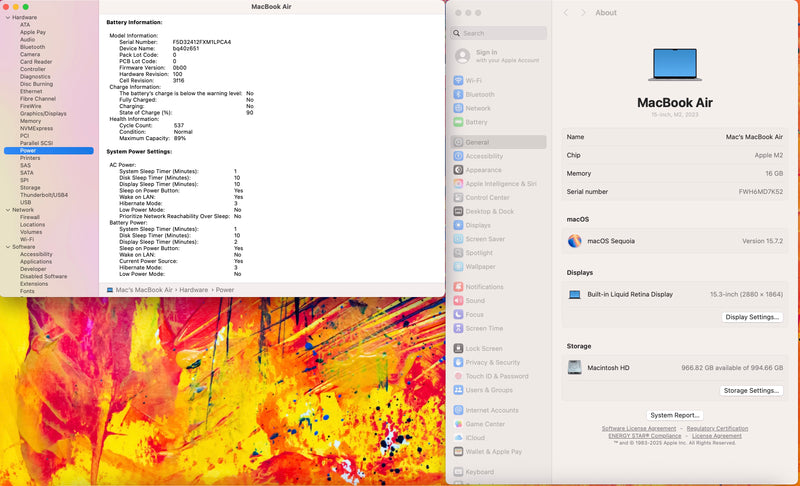800x486 pixels.
Task: Select Storage in the Hardware list
Action: coord(30,187)
